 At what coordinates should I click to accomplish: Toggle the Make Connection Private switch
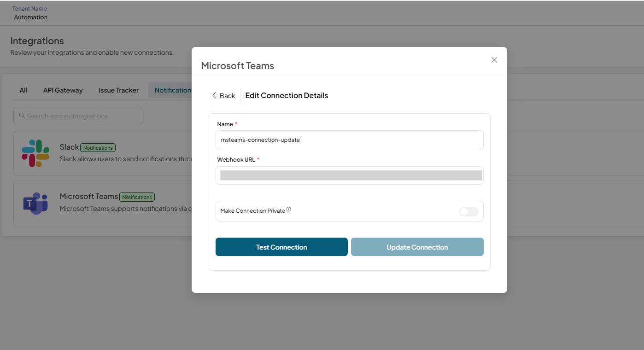[469, 211]
